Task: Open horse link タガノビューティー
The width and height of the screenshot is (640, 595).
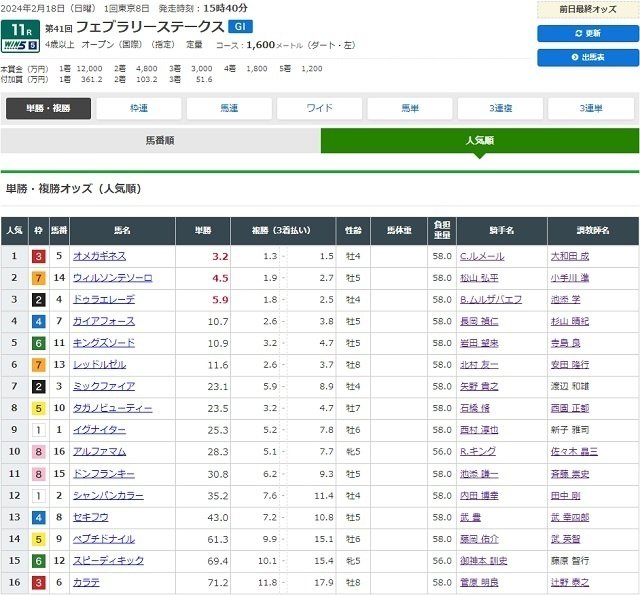Action: pyautogui.click(x=113, y=408)
